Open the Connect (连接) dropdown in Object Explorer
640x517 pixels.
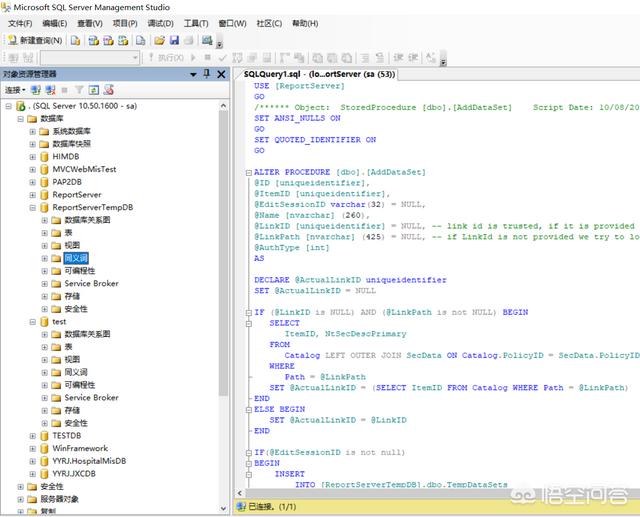pyautogui.click(x=15, y=90)
